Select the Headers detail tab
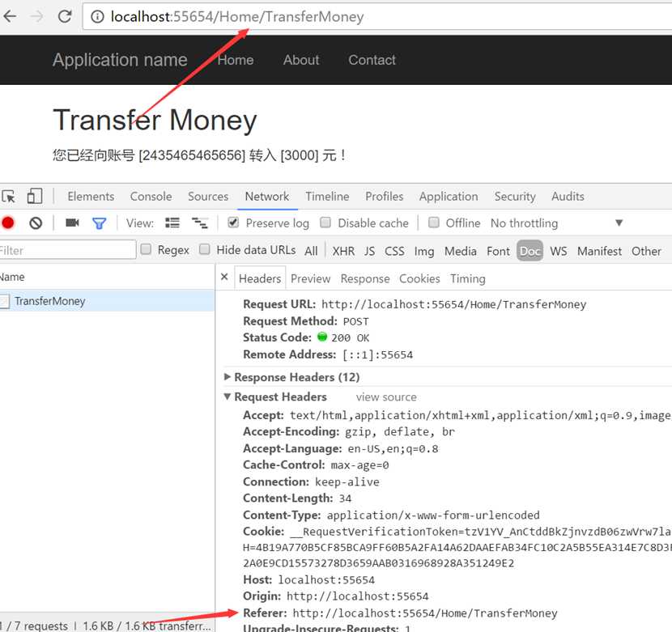672x632 pixels. [260, 278]
